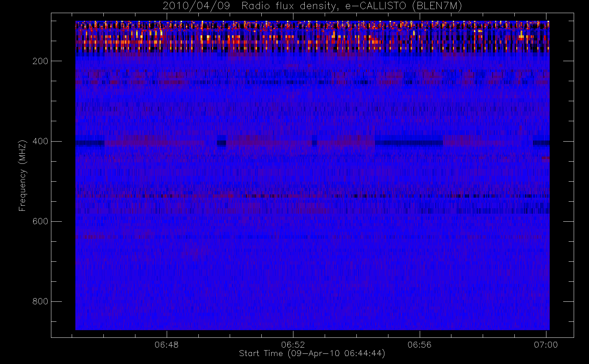Click the 07:00 time tick label
The width and height of the screenshot is (589, 364).
[x=546, y=345]
